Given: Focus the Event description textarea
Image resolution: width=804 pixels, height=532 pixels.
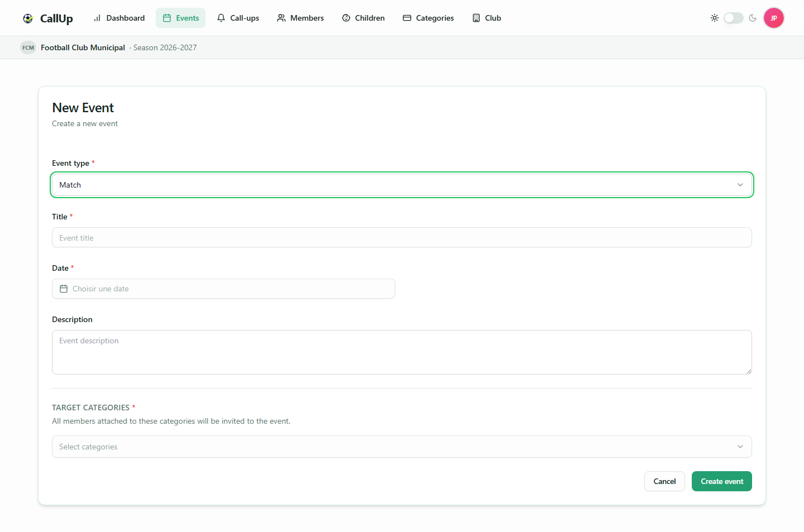Looking at the screenshot, I should pyautogui.click(x=402, y=352).
